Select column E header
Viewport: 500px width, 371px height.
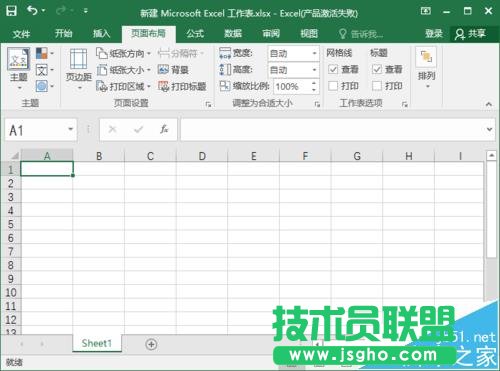pyautogui.click(x=253, y=156)
